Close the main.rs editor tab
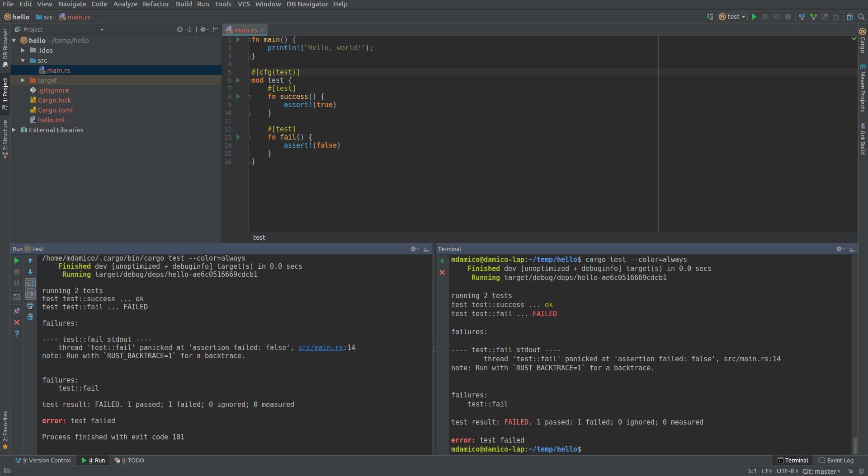The width and height of the screenshot is (868, 476). [x=262, y=30]
